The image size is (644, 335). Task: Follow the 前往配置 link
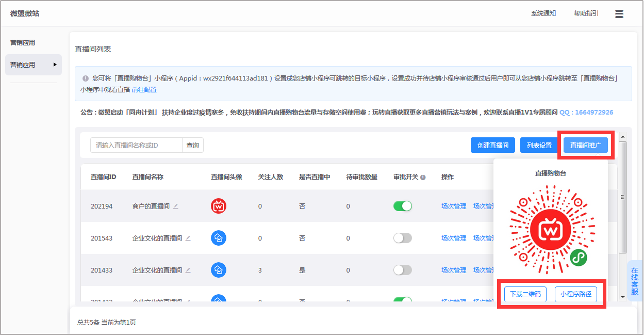[x=144, y=90]
